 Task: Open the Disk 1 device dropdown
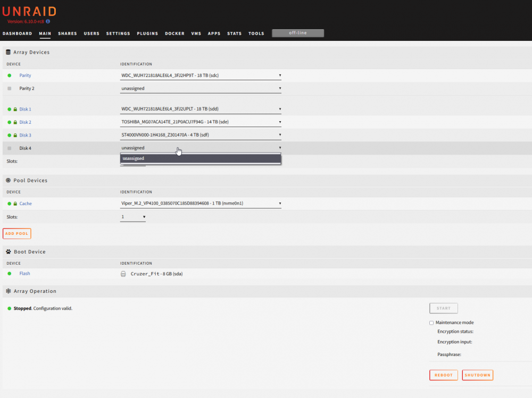(x=201, y=109)
